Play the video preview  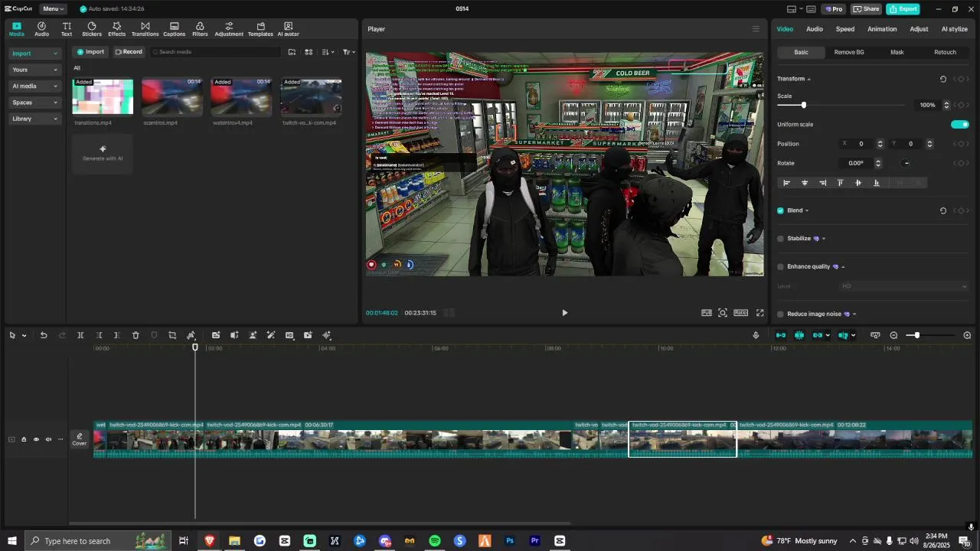coord(565,312)
